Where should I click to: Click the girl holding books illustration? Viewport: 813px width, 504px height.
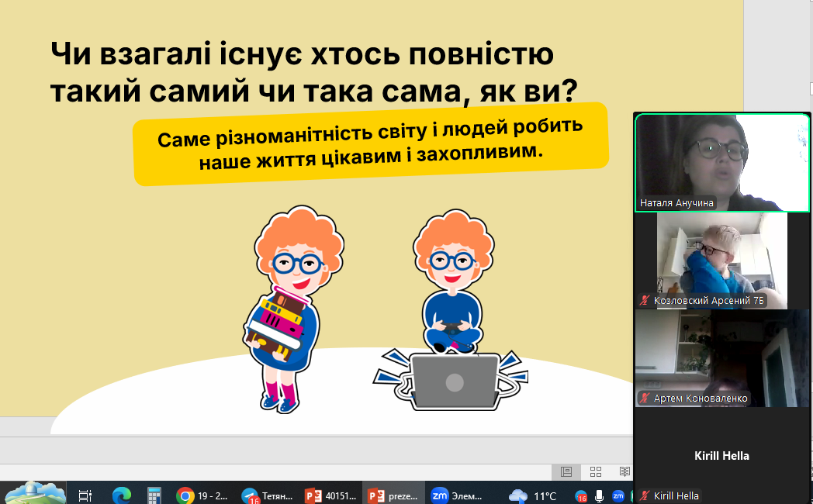292,309
